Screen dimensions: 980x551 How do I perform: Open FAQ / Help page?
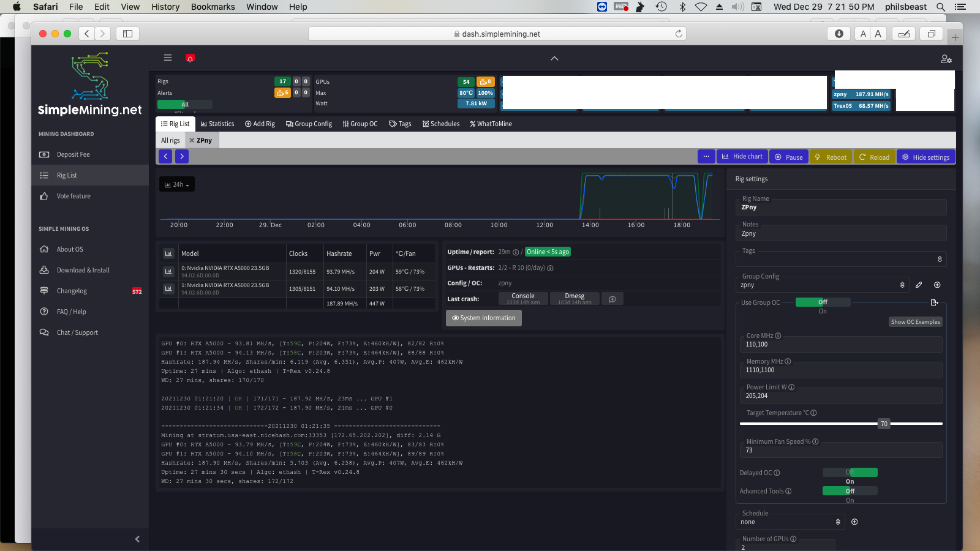coord(90,312)
